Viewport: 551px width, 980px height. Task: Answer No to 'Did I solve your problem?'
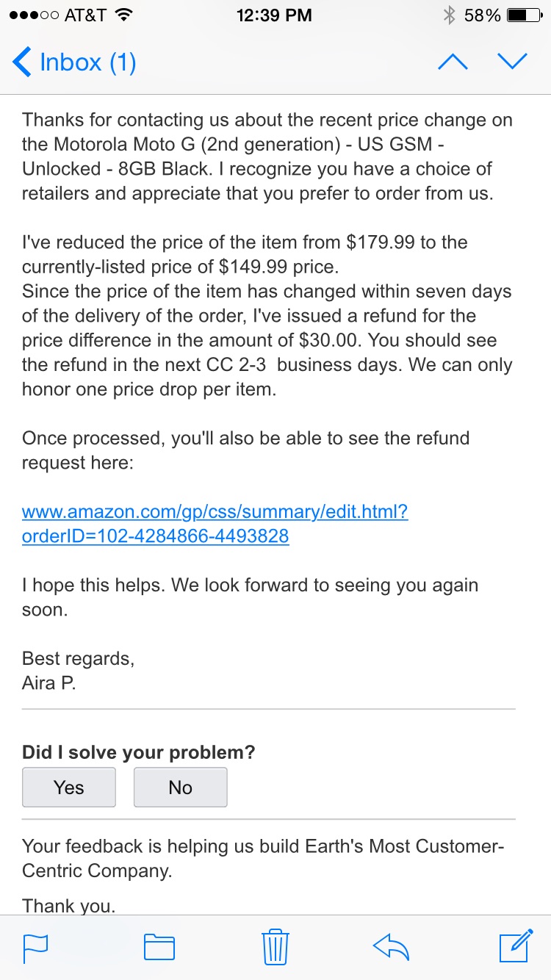click(180, 788)
